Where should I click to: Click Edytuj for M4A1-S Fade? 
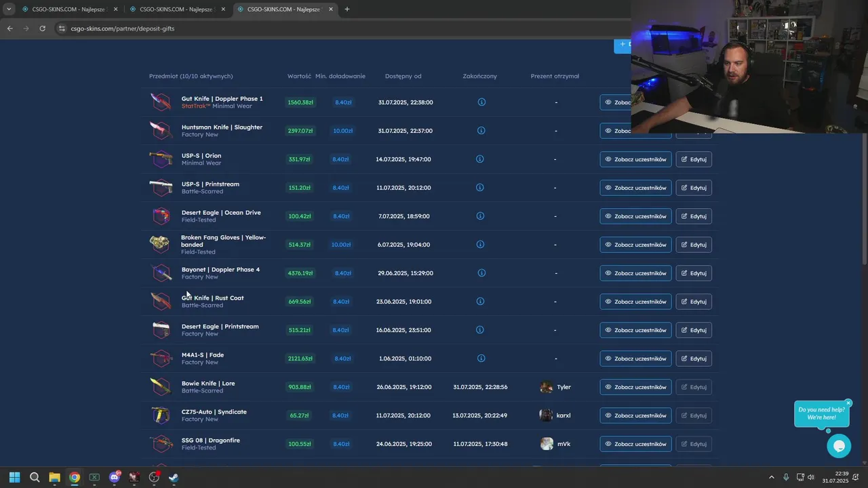[x=694, y=359]
